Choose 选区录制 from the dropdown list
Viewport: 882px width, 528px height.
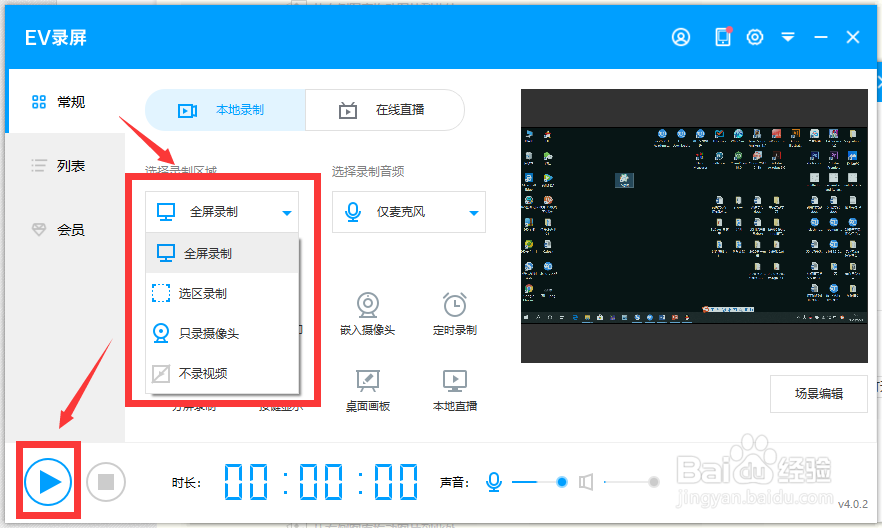coord(222,293)
